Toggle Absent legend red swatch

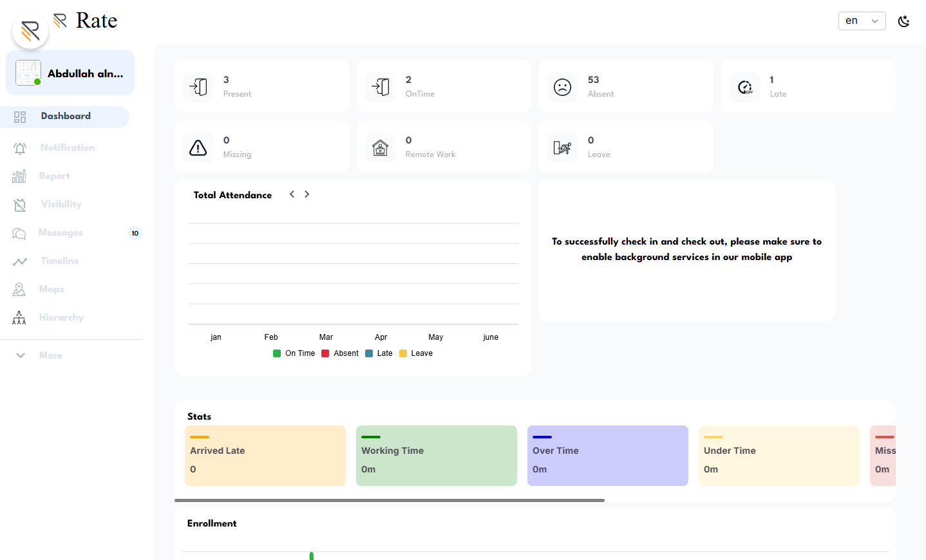pos(325,353)
